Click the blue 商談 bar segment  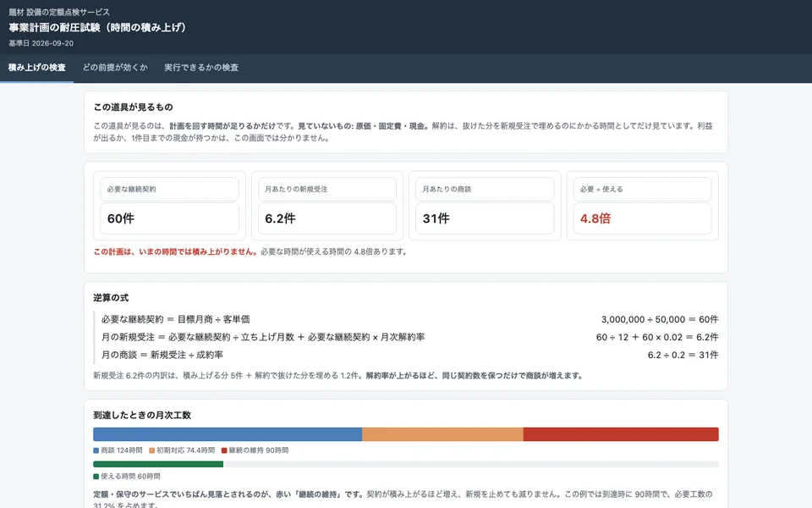click(x=228, y=434)
